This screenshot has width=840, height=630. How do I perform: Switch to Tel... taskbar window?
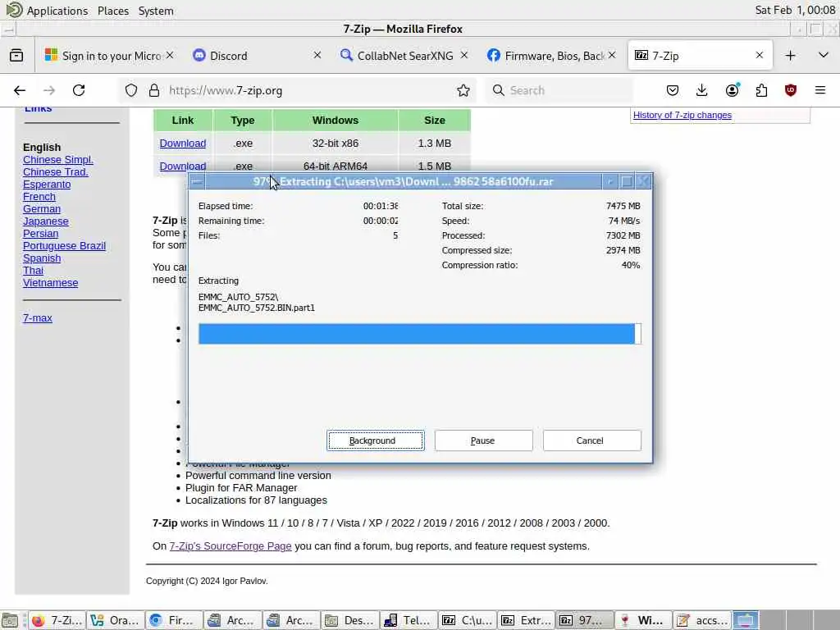tap(409, 620)
